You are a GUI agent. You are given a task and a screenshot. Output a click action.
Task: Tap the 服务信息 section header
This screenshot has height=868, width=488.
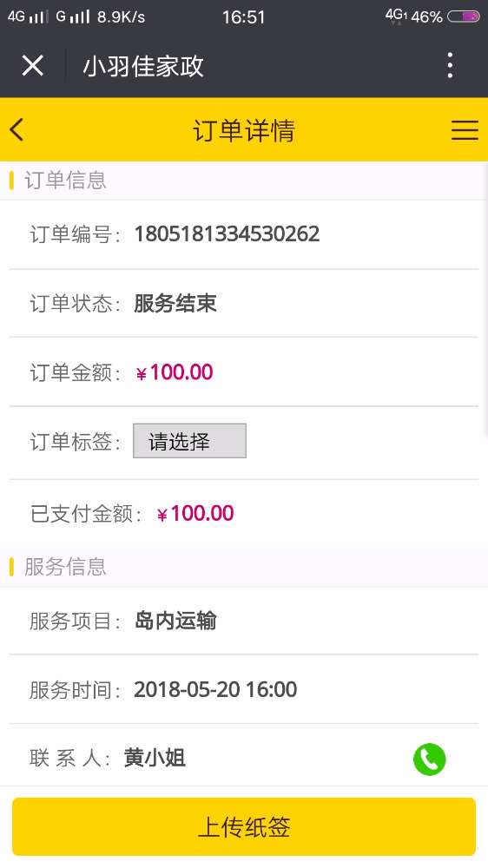[x=65, y=567]
